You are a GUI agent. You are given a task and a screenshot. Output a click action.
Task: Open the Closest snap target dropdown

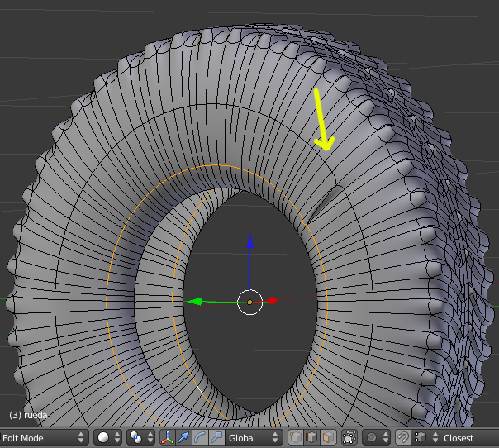pyautogui.click(x=470, y=438)
